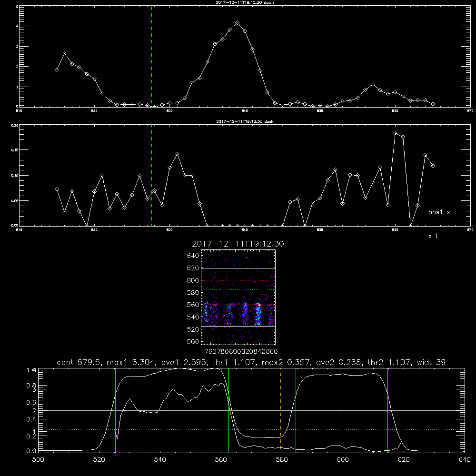Click the blue dotted horizontal threshold line
The image size is (476, 476).
251,429
